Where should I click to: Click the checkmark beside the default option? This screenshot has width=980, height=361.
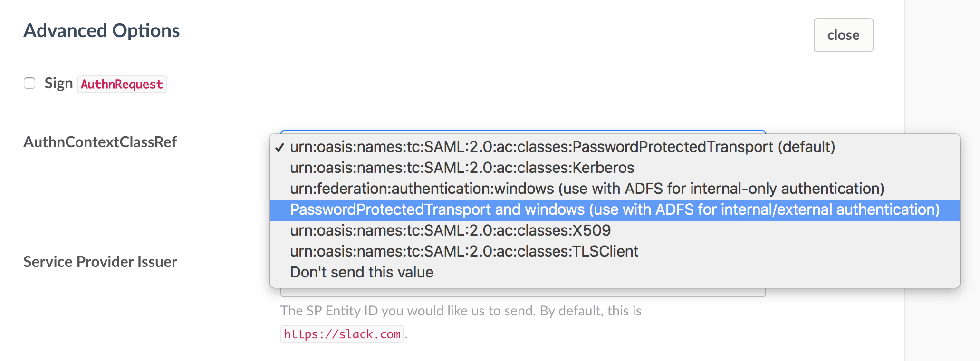279,147
